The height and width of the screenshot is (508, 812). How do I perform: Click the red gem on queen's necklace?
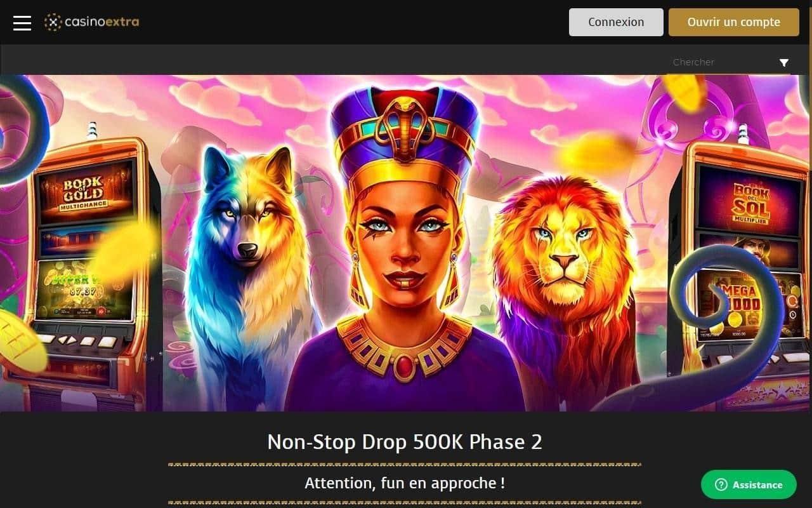pos(404,366)
